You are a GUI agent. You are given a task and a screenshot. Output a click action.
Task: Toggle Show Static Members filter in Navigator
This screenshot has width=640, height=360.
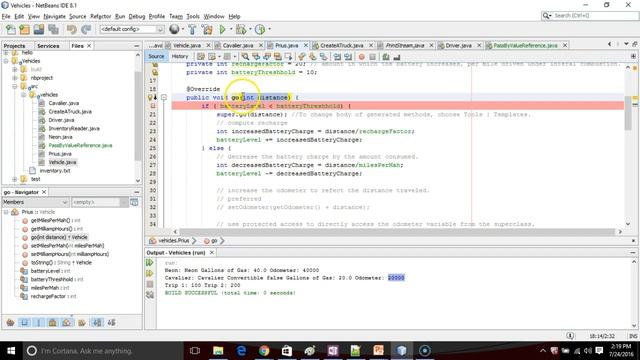point(39,322)
